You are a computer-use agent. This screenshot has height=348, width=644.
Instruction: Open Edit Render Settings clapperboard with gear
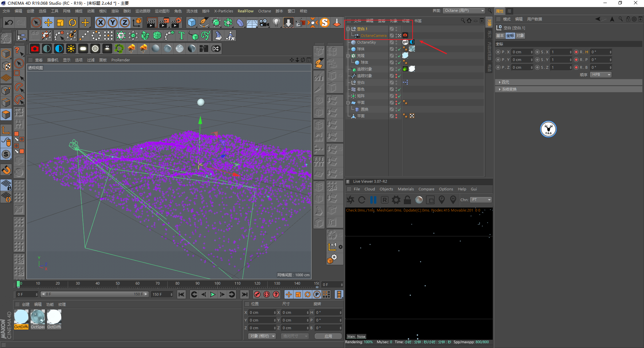tap(176, 23)
